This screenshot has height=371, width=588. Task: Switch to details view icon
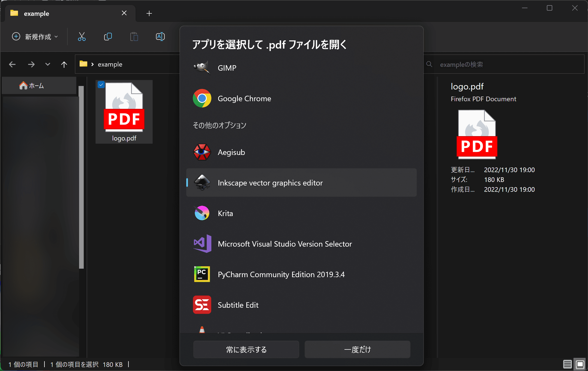pyautogui.click(x=568, y=364)
